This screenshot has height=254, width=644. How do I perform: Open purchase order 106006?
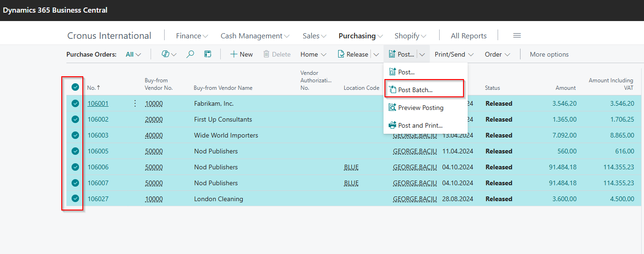[x=98, y=167]
